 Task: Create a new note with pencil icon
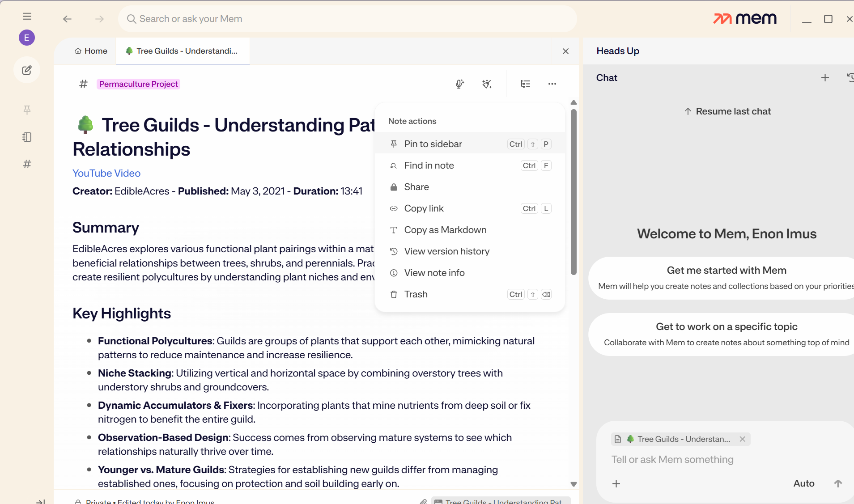click(27, 70)
